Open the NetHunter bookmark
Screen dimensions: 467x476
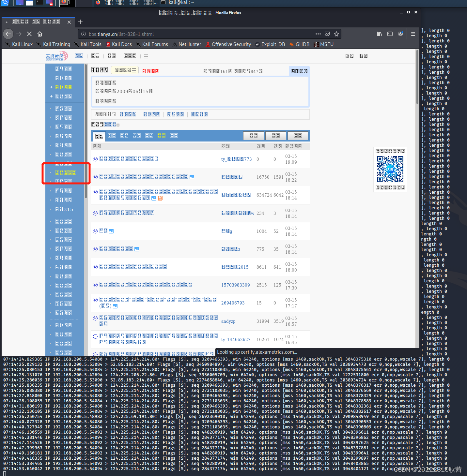tap(187, 44)
